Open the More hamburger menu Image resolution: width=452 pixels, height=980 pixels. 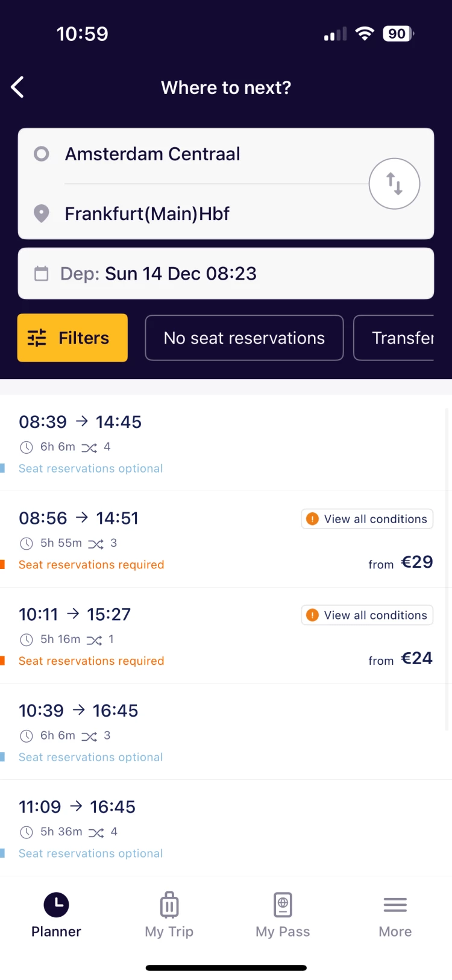click(x=395, y=905)
